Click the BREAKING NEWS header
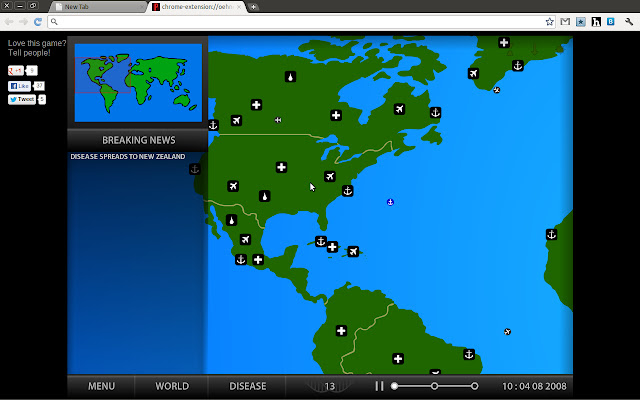This screenshot has width=640, height=400. click(139, 140)
